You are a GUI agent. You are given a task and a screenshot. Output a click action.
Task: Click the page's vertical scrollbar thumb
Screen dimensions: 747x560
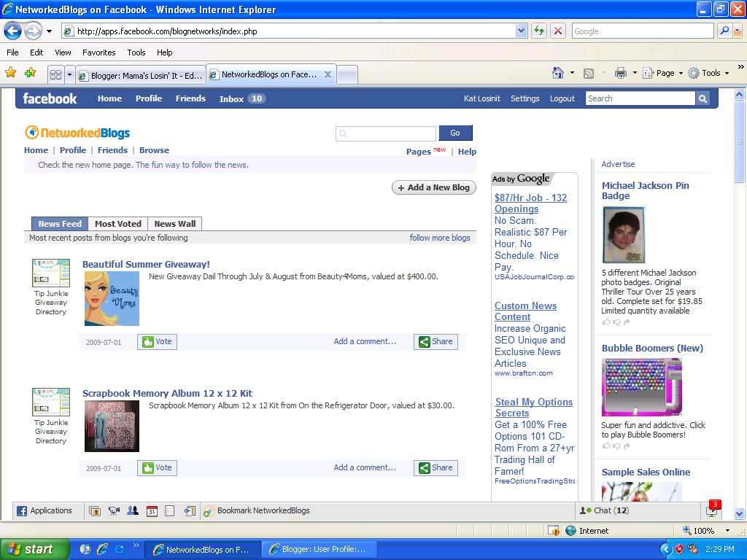tap(739, 141)
